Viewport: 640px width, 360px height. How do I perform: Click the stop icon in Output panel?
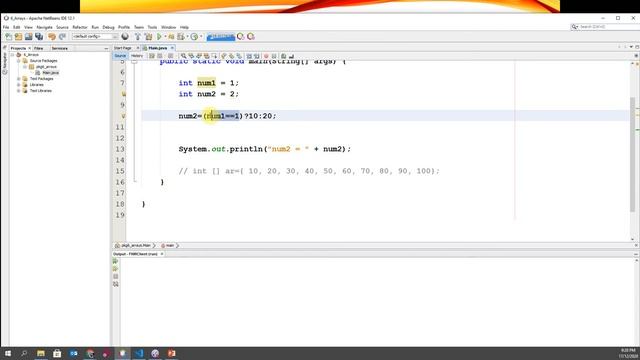pos(116,276)
